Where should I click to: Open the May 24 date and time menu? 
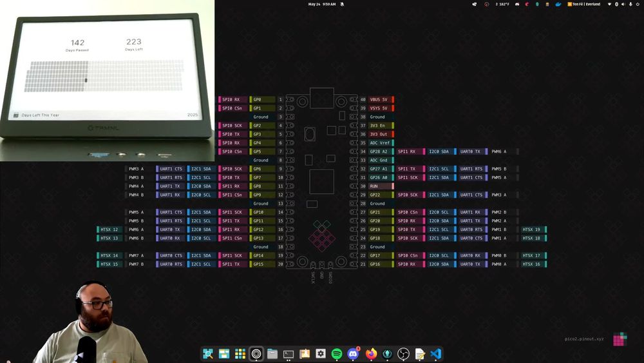[x=321, y=4]
